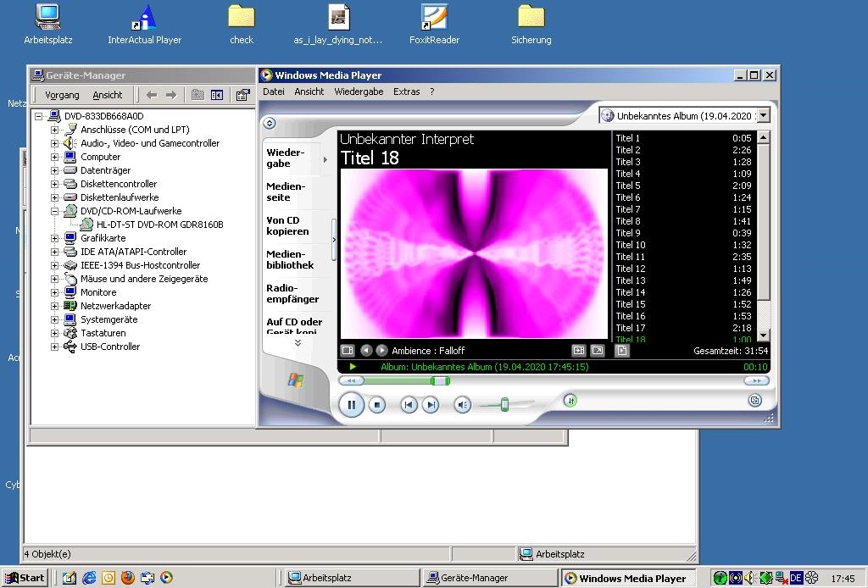The height and width of the screenshot is (588, 868).
Task: Launch Internet Explorer from quick launch
Action: 89,578
